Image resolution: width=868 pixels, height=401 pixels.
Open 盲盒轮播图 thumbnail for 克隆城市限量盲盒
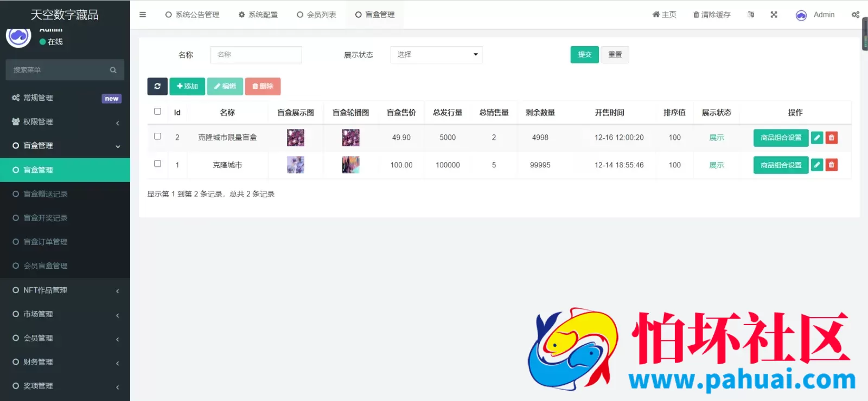point(350,138)
